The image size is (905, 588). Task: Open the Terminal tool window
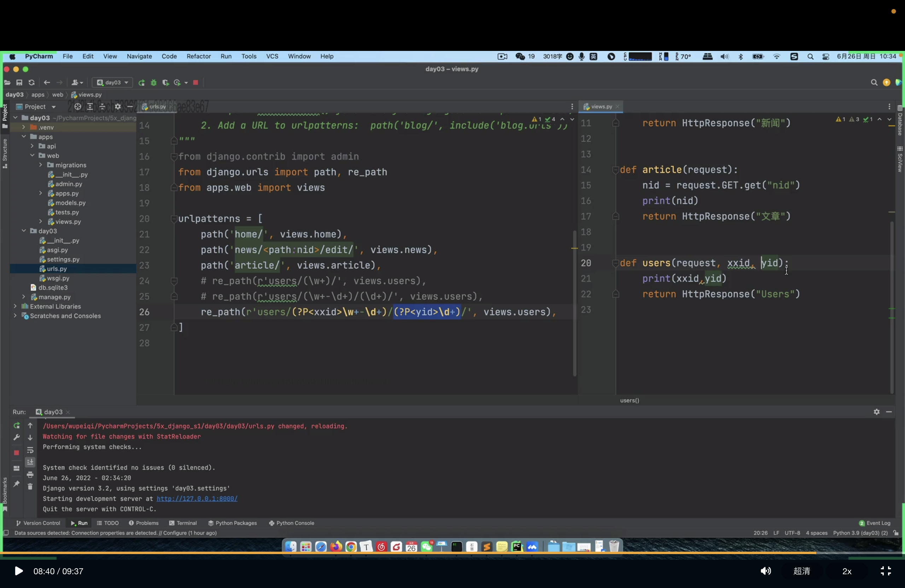(x=183, y=523)
